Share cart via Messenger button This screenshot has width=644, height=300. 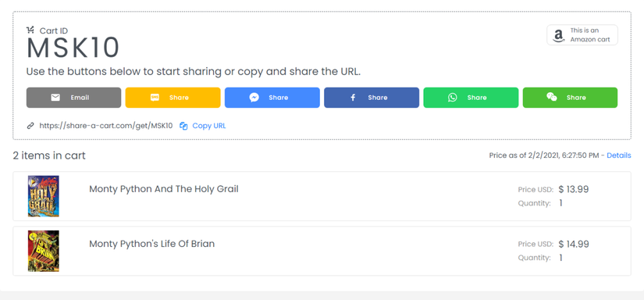pos(272,98)
